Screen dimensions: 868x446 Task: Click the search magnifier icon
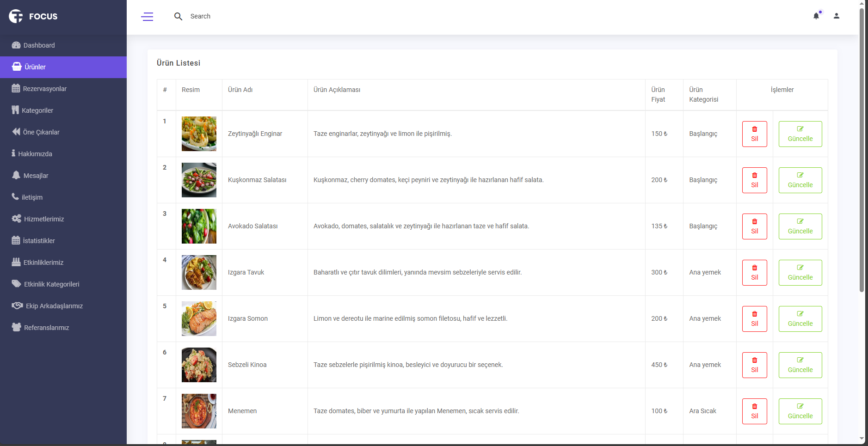(178, 17)
